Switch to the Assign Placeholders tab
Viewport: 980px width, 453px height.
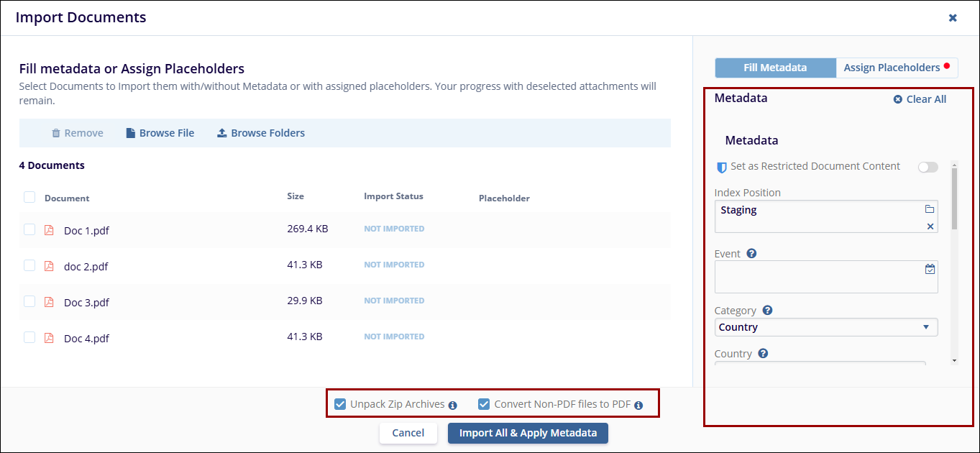coord(897,68)
